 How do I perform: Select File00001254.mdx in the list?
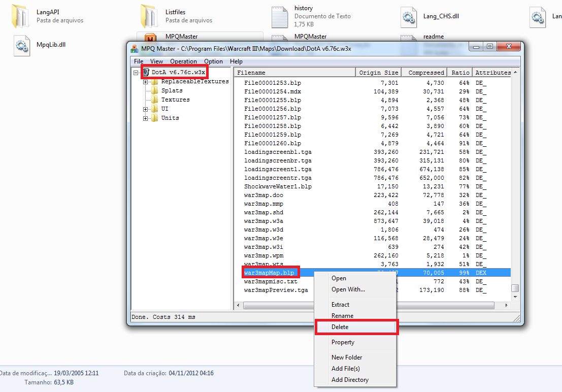(x=273, y=91)
